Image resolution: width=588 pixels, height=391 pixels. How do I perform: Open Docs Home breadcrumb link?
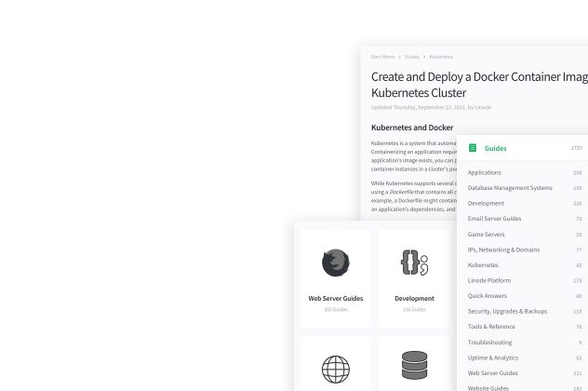[x=382, y=57]
